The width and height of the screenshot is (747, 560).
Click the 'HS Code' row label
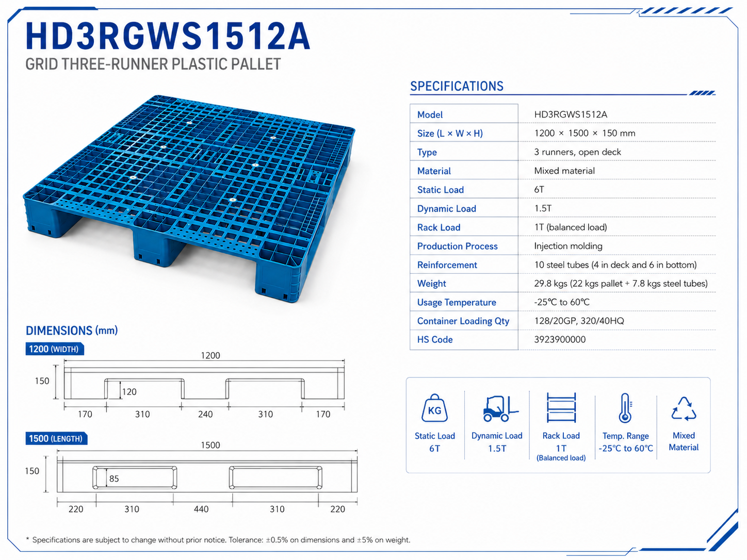434,340
